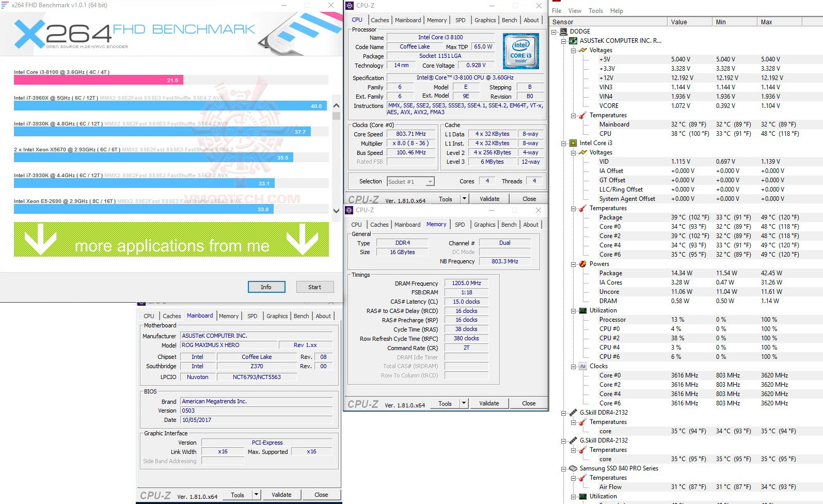The width and height of the screenshot is (823, 504).
Task: Open Tools dropdown arrow in CPU-Z Memory window
Action: (x=463, y=403)
